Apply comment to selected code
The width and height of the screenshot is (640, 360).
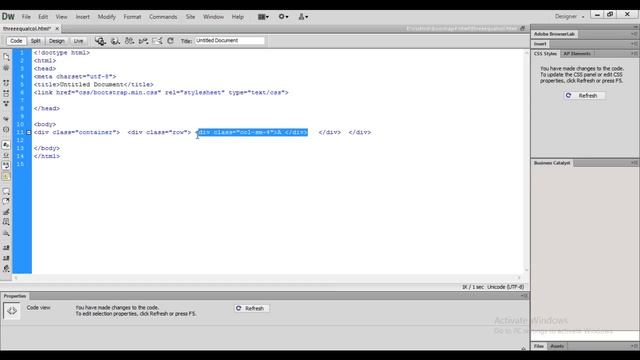6,191
